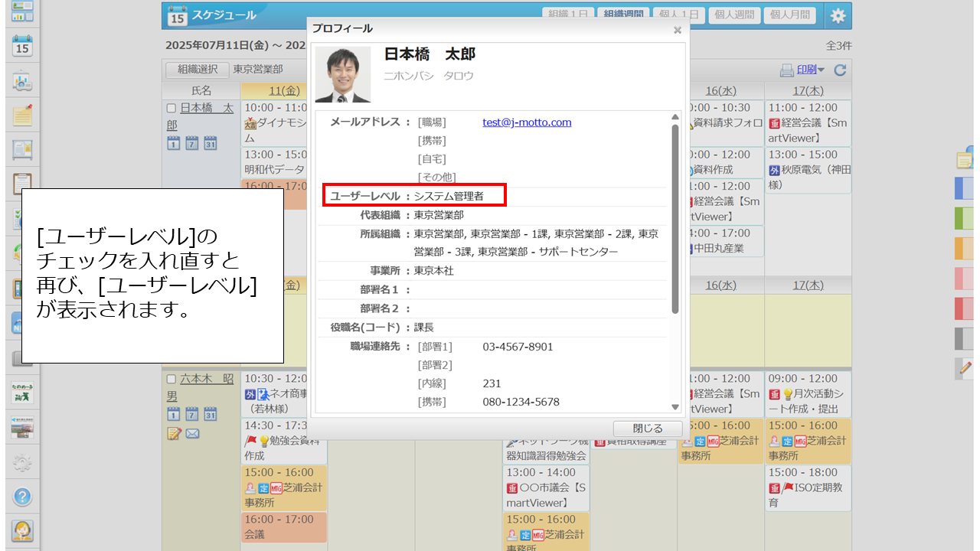Screen dimensions: 980x551
Task: Tick the checkbox next to 日本橋 太郎
Action: [171, 108]
